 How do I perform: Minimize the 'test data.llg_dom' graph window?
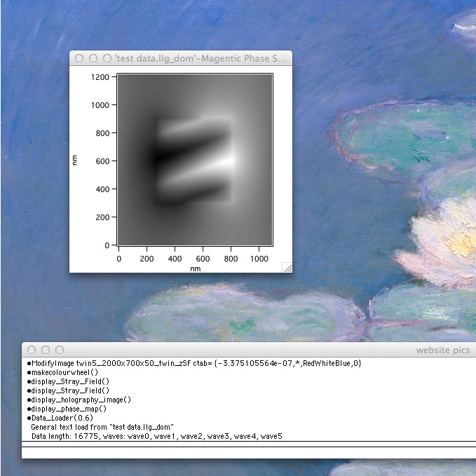[x=93, y=58]
